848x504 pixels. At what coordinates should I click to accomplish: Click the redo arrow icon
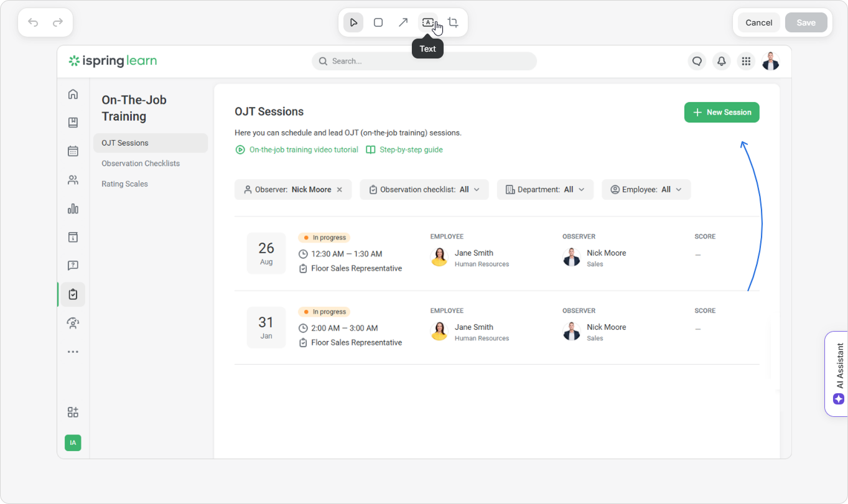click(x=58, y=22)
